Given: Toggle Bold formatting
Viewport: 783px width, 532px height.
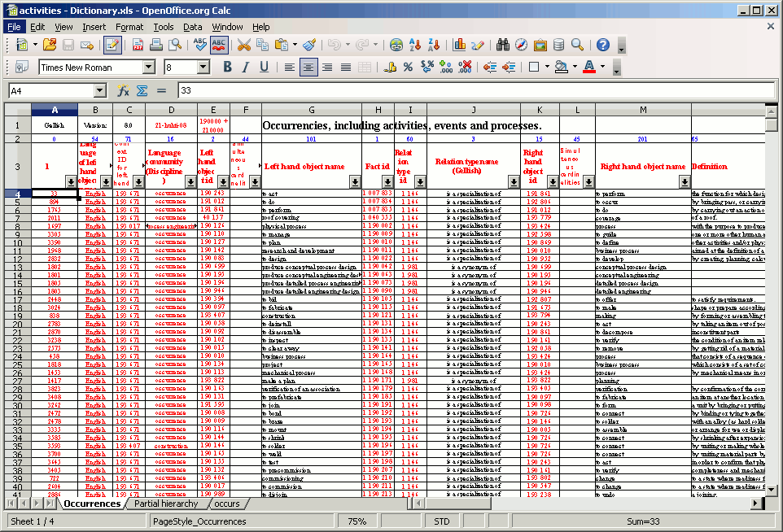Looking at the screenshot, I should pos(227,68).
